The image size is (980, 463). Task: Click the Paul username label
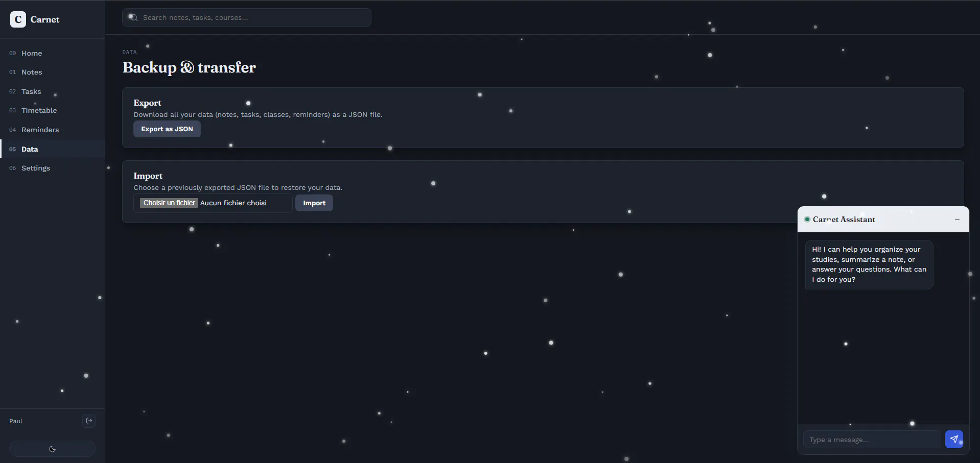[x=16, y=421]
